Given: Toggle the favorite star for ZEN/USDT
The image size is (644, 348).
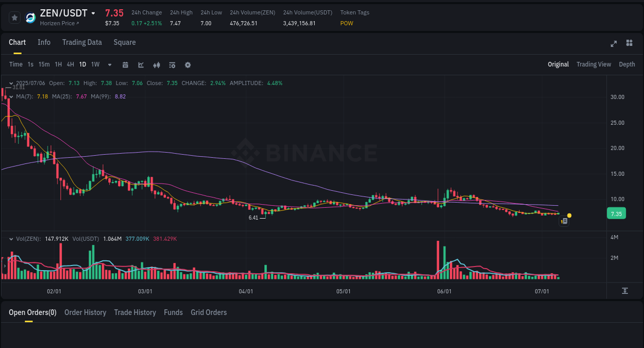Looking at the screenshot, I should click(14, 17).
